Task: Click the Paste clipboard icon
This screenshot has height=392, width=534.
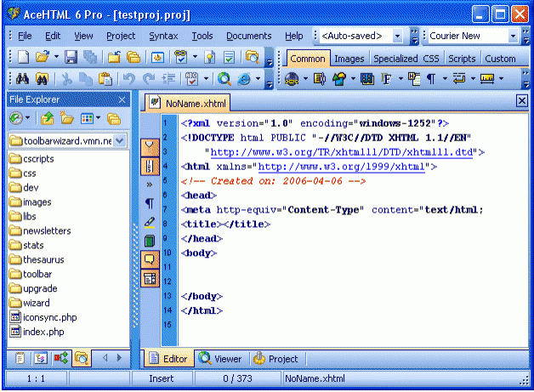Action: point(105,79)
